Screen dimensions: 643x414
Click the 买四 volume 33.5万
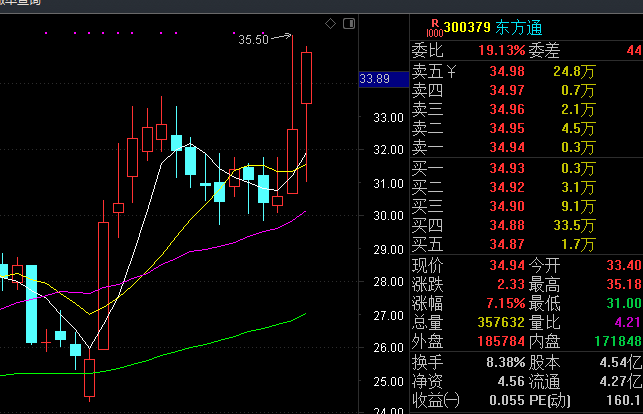574,225
